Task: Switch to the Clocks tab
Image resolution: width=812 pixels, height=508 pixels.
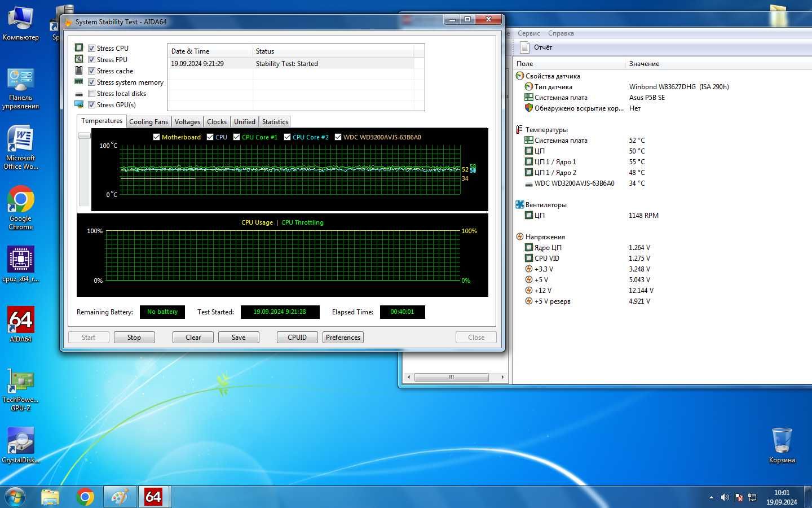Action: (x=217, y=122)
